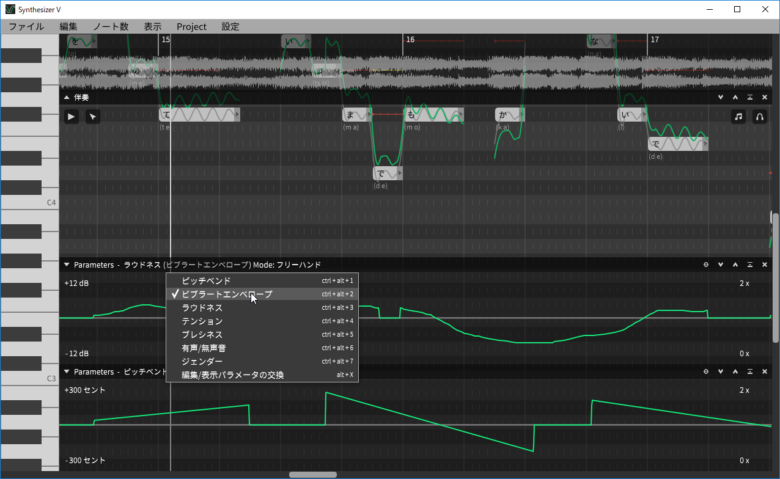The height and width of the screenshot is (479, 780).
Task: Click the music note icon button
Action: point(738,116)
